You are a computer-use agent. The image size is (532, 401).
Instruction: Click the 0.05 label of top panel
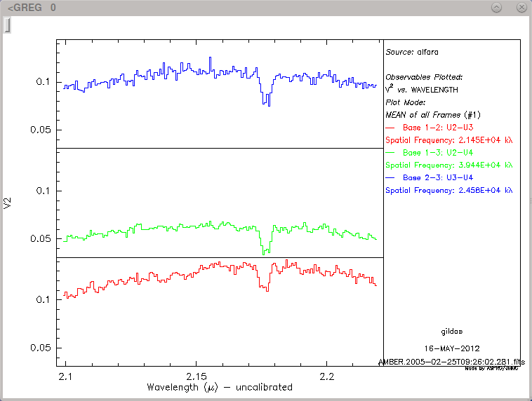(41, 130)
